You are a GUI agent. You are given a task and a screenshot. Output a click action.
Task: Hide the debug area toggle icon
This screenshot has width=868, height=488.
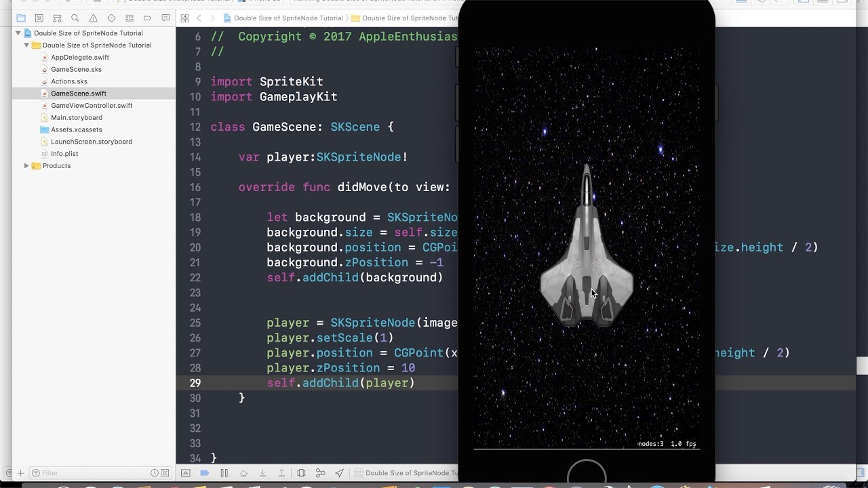tap(186, 473)
